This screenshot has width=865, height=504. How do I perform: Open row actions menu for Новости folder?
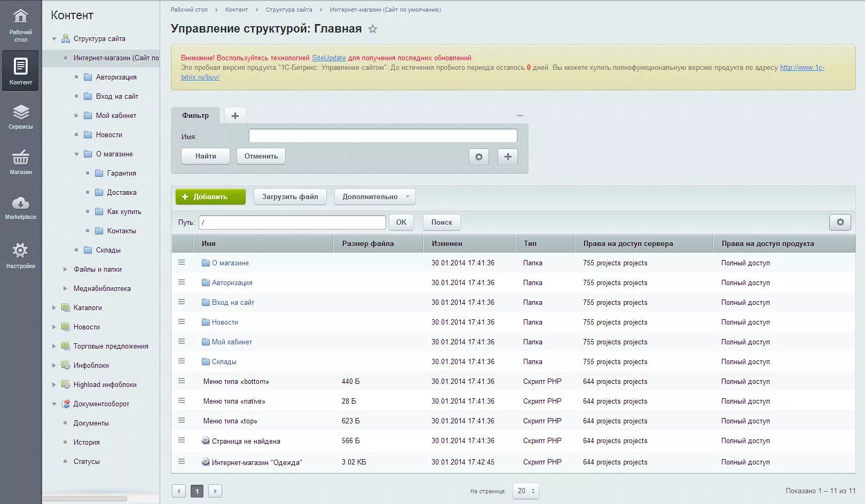click(182, 322)
